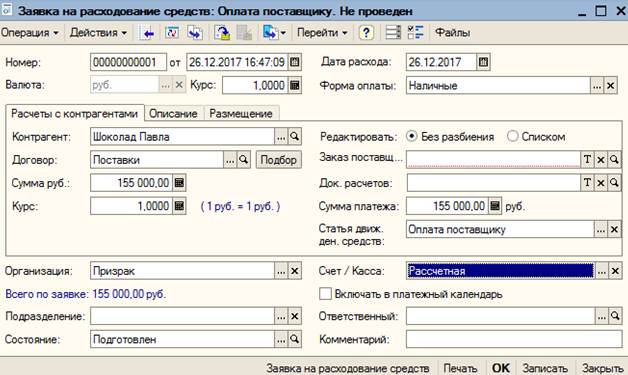The height and width of the screenshot is (375, 628).
Task: Click into the Номер input field
Action: click(x=128, y=62)
